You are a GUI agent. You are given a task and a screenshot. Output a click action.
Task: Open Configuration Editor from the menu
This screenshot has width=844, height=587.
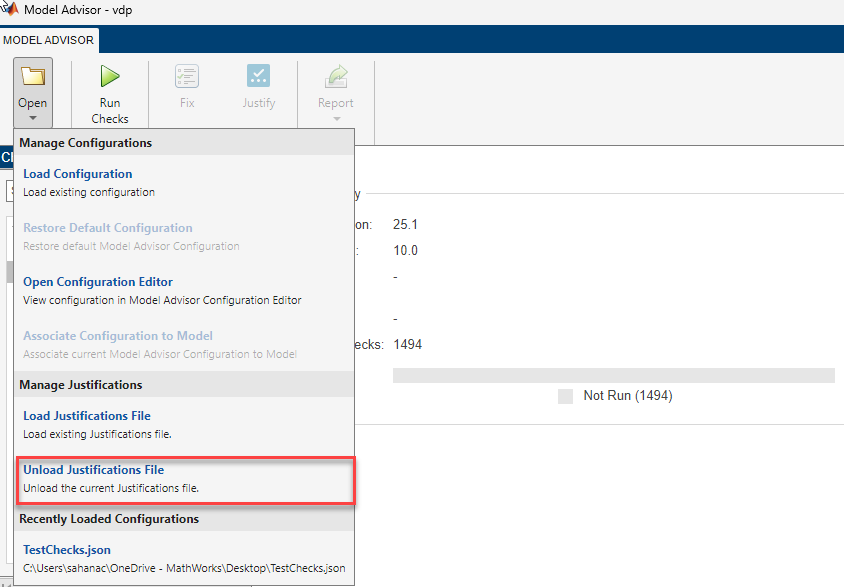98,282
